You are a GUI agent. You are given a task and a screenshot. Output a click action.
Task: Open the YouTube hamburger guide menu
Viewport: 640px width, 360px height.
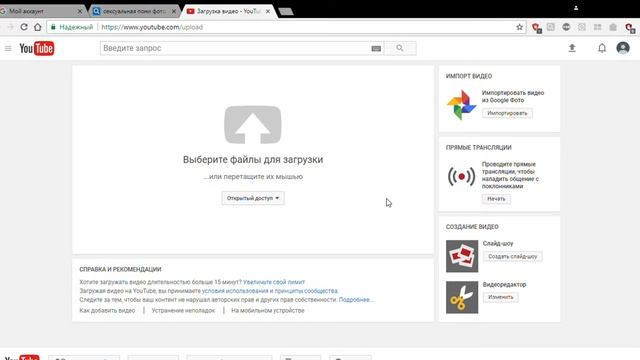(8, 49)
